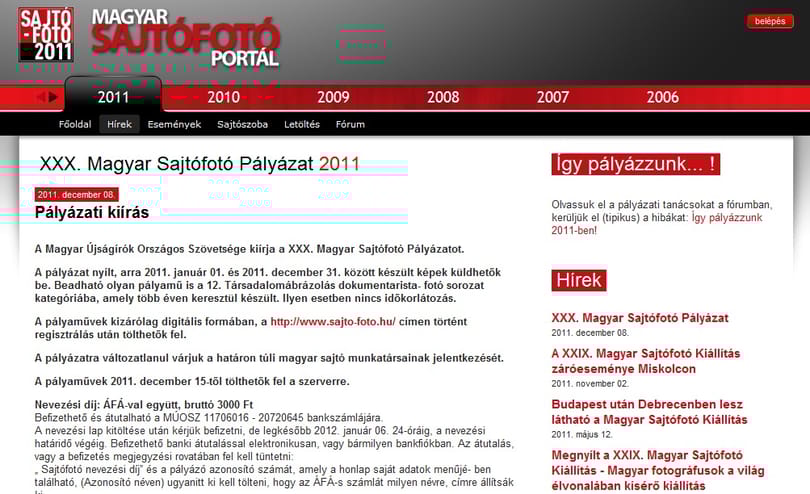The height and width of the screenshot is (494, 810).
Task: Click the right year-navigation arrow
Action: tap(53, 97)
